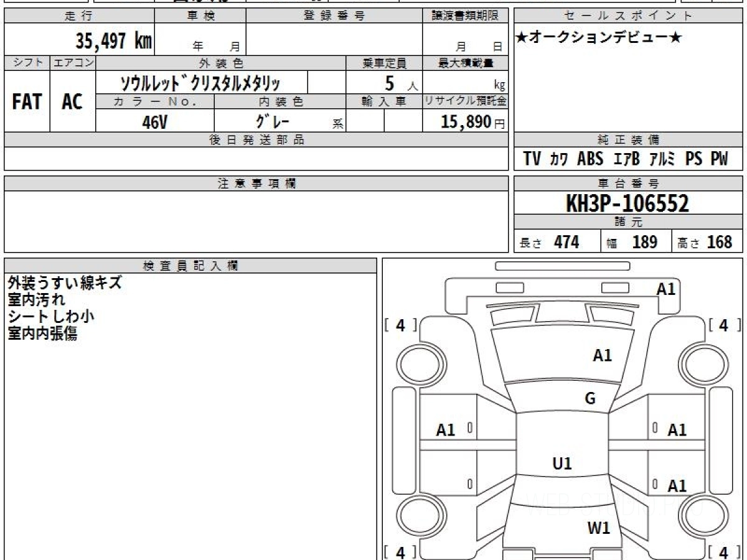This screenshot has width=747, height=560.
Task: Select the リサイクル預託金 header
Action: (466, 101)
